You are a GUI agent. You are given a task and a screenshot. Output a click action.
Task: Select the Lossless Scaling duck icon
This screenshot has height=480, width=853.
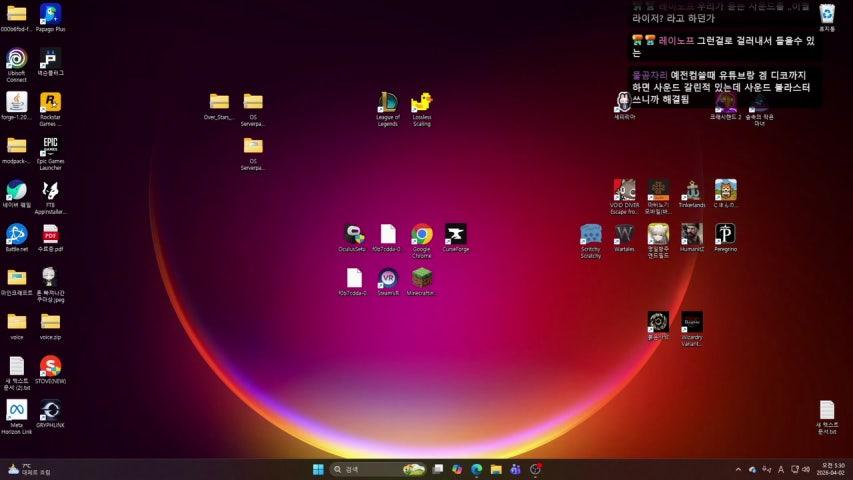pyautogui.click(x=422, y=102)
